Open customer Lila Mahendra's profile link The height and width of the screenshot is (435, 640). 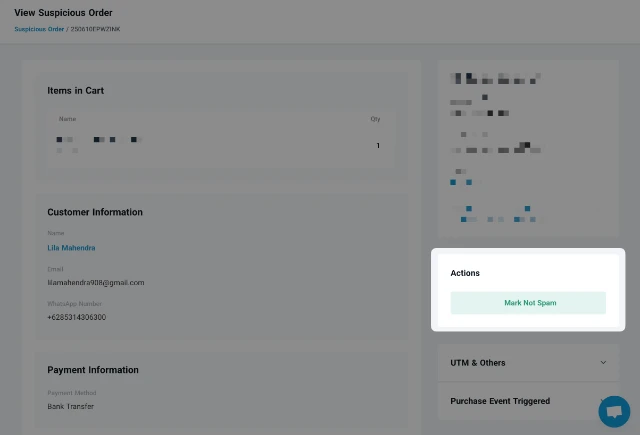pyautogui.click(x=71, y=248)
